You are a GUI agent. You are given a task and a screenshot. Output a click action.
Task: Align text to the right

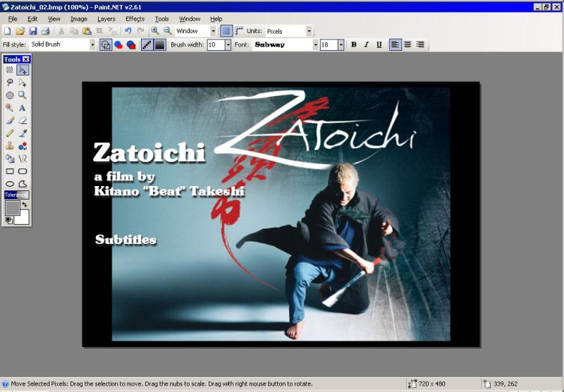tap(420, 44)
